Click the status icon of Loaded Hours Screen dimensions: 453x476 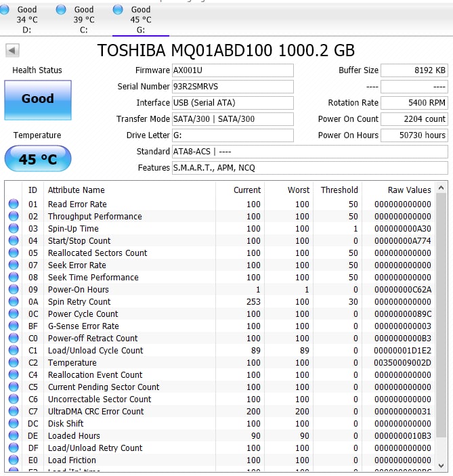14,435
